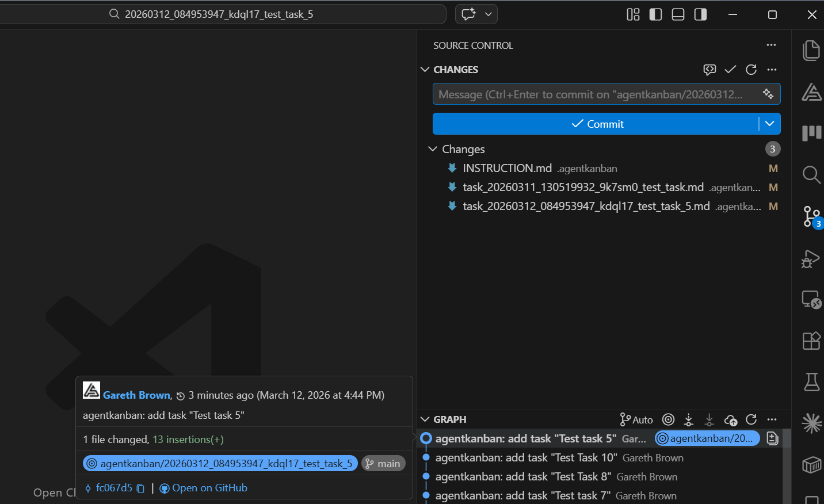
Task: Open the Search view magnifier icon
Action: point(811,174)
